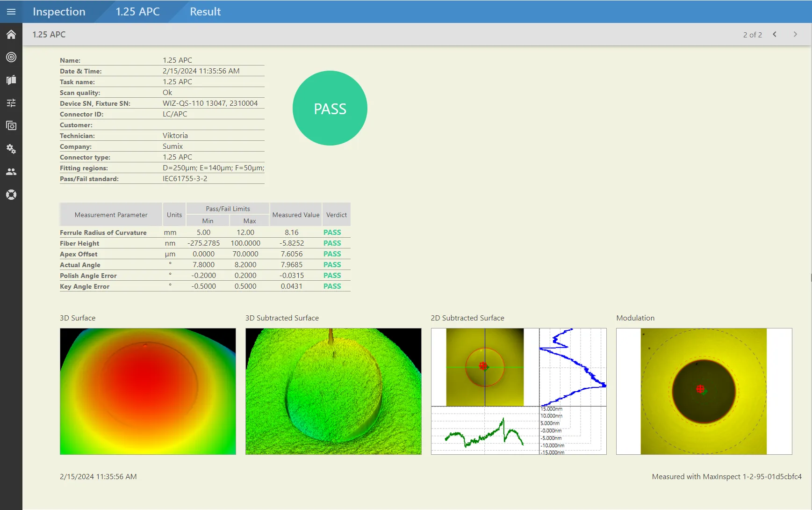Open the reports panel icon in sidebar

coord(11,80)
